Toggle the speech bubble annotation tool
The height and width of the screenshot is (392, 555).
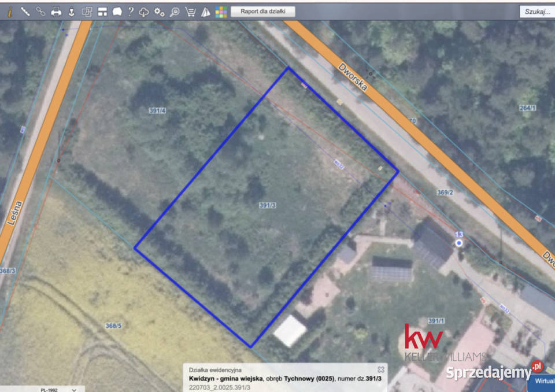coord(118,10)
